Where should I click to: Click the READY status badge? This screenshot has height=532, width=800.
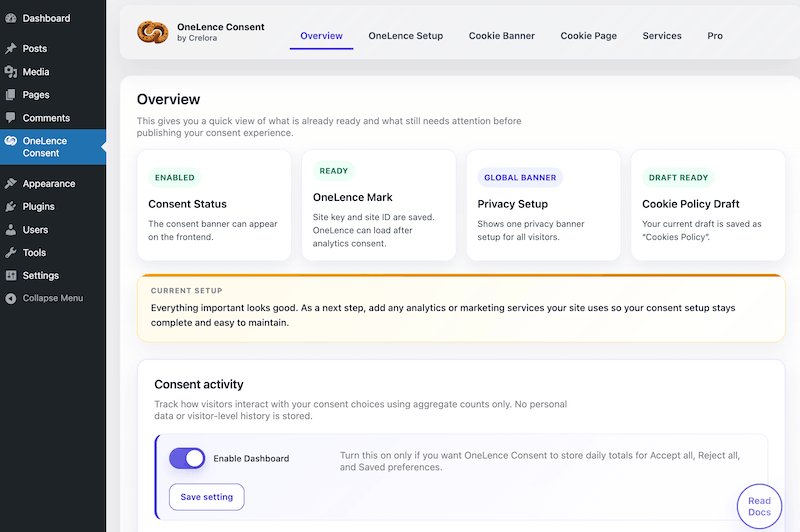coord(334,171)
